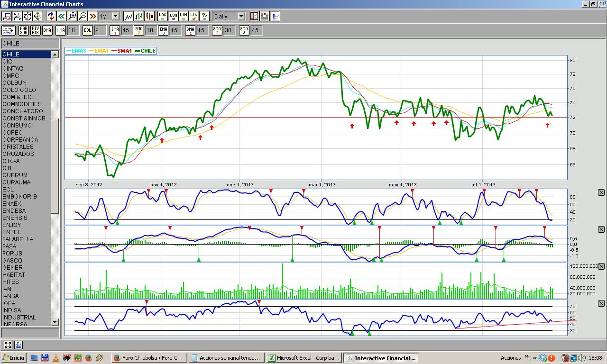607x364 pixels.
Task: Toggle the BOL Bollinger bands indicator
Action: pyautogui.click(x=88, y=30)
